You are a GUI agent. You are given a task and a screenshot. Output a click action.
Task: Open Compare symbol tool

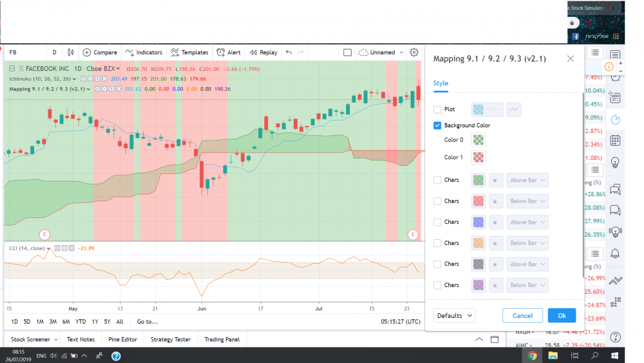[x=100, y=52]
